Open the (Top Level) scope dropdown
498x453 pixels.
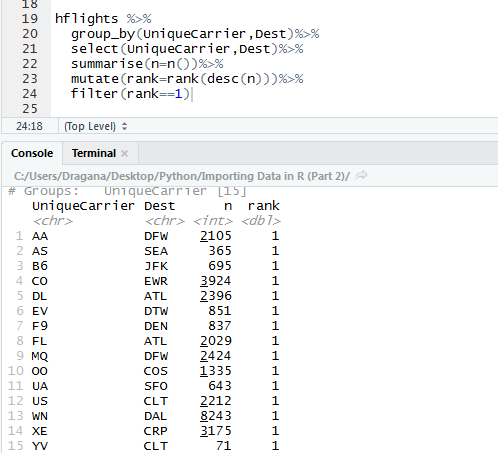(x=95, y=126)
